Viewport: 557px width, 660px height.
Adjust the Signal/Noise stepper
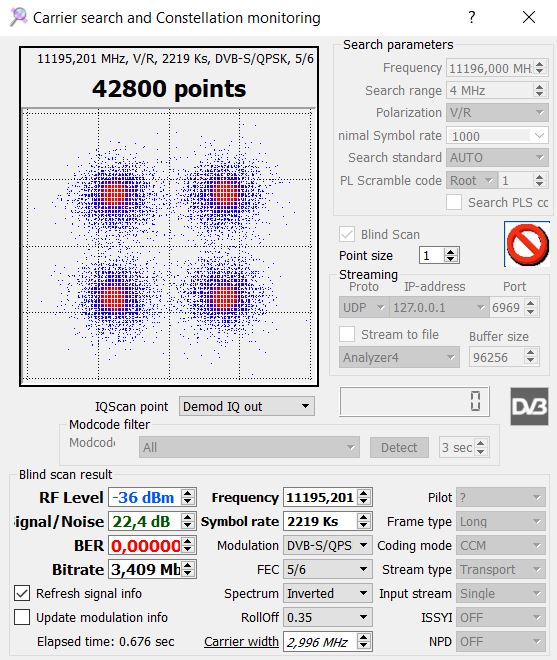point(188,522)
